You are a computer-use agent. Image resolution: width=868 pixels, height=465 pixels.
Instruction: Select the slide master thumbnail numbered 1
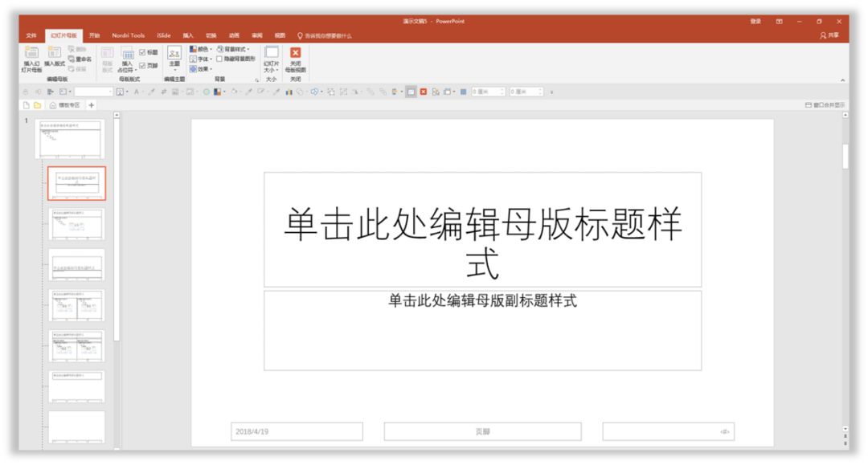(x=70, y=139)
